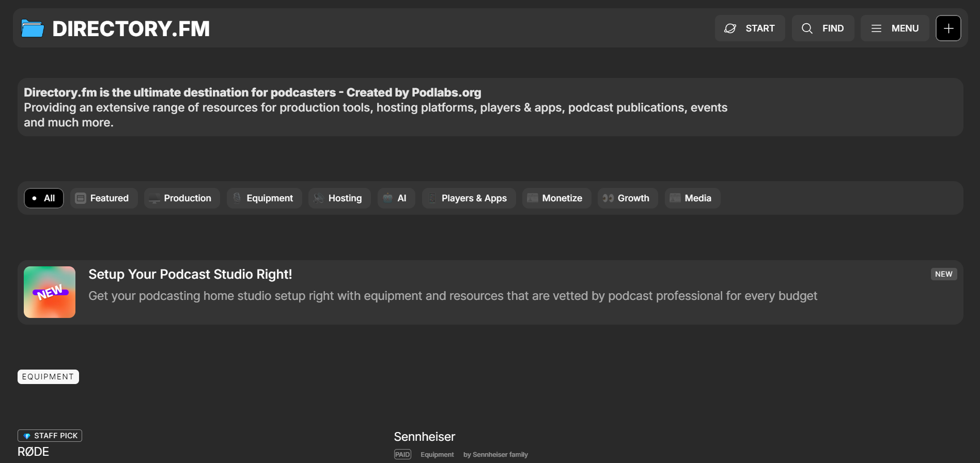Image resolution: width=980 pixels, height=463 pixels.
Task: Click the Equipment tag under Sennheiser
Action: tap(437, 455)
